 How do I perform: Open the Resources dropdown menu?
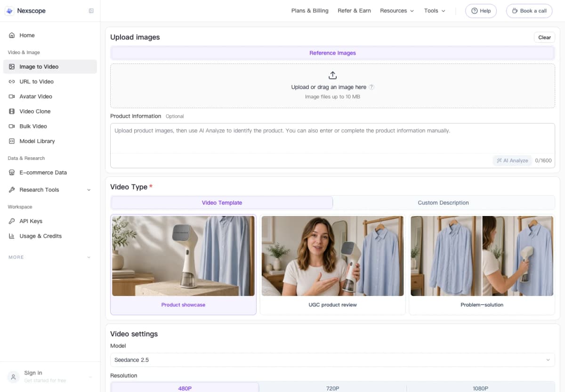tap(397, 11)
